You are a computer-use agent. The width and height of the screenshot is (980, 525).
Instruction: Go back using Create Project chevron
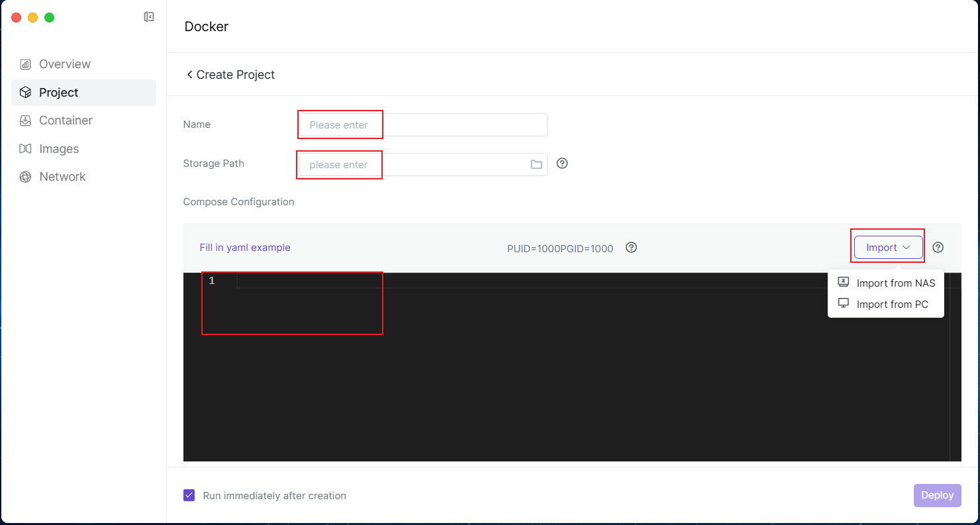coord(189,75)
